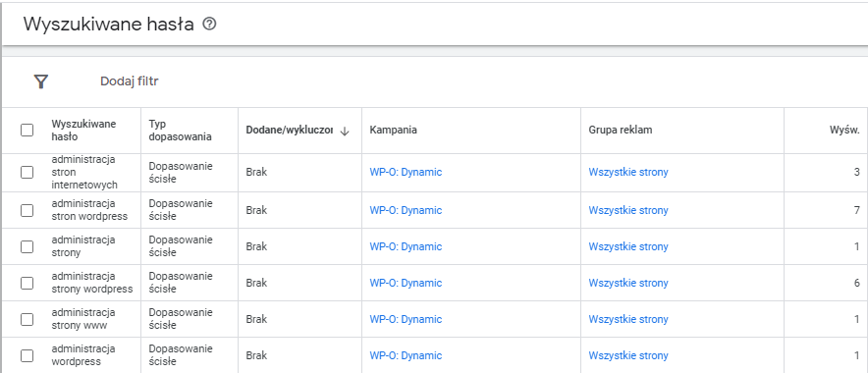Check row administracja strony wordpress
868x373 pixels.
(x=27, y=283)
